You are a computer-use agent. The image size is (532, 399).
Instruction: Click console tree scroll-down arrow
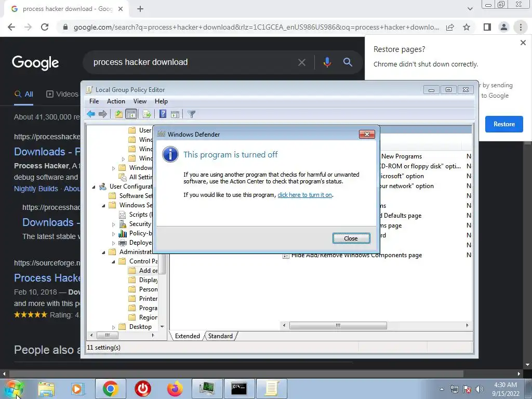coord(162,327)
